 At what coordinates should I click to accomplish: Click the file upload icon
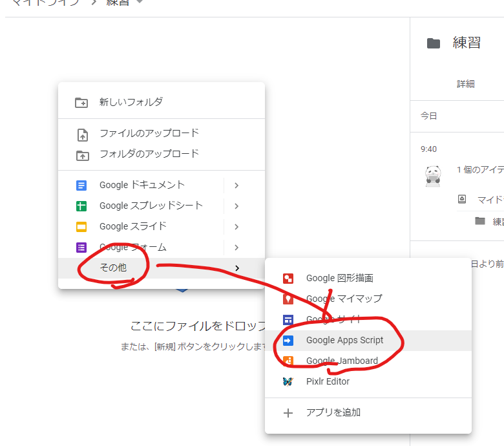(81, 134)
